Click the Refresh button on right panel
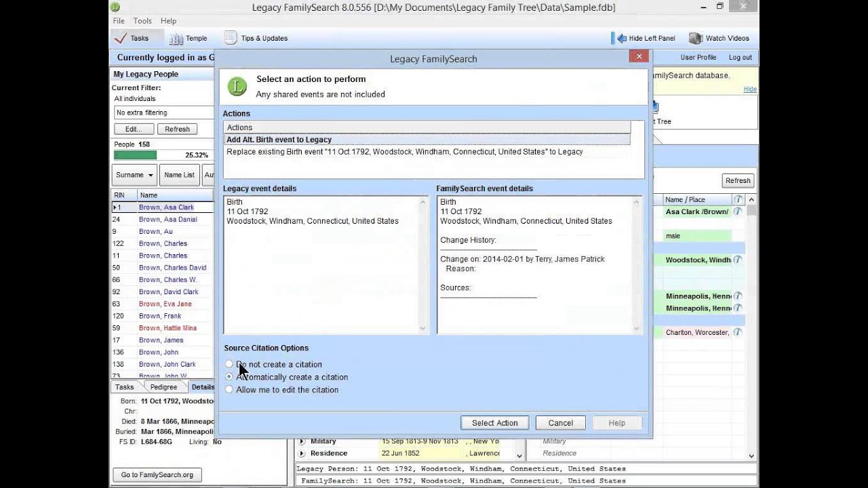 click(738, 180)
